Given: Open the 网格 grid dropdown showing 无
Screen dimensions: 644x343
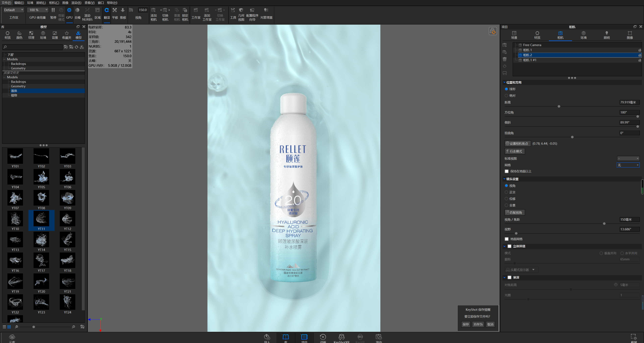Looking at the screenshot, I should click(628, 165).
